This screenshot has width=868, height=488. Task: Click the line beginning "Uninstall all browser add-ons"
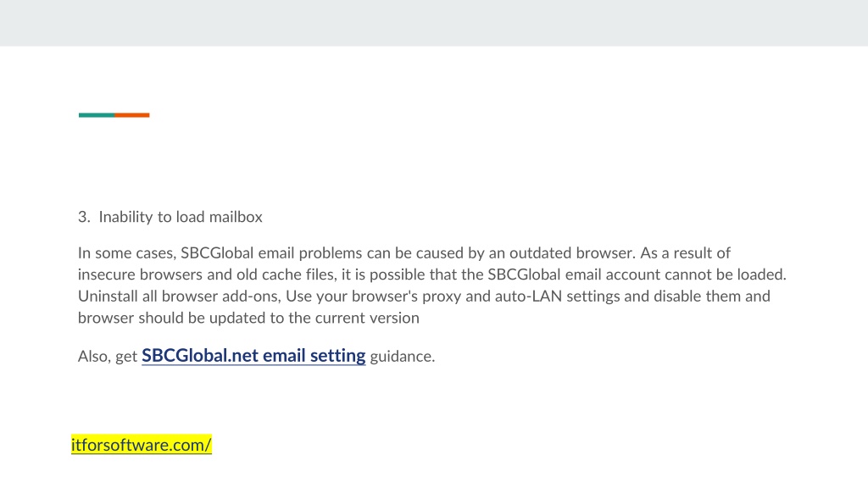coord(424,297)
